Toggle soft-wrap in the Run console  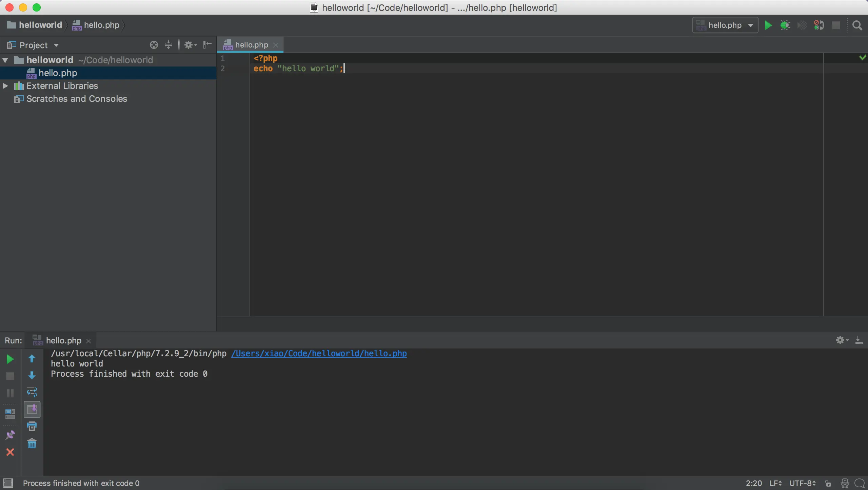(32, 392)
